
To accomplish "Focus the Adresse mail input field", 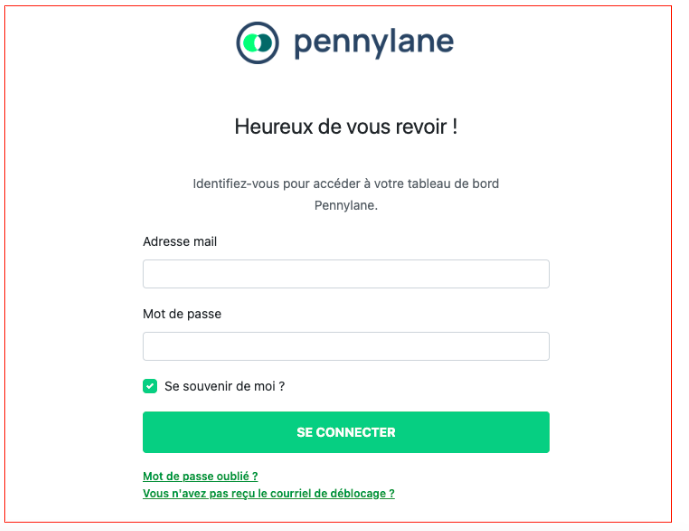I will [346, 274].
